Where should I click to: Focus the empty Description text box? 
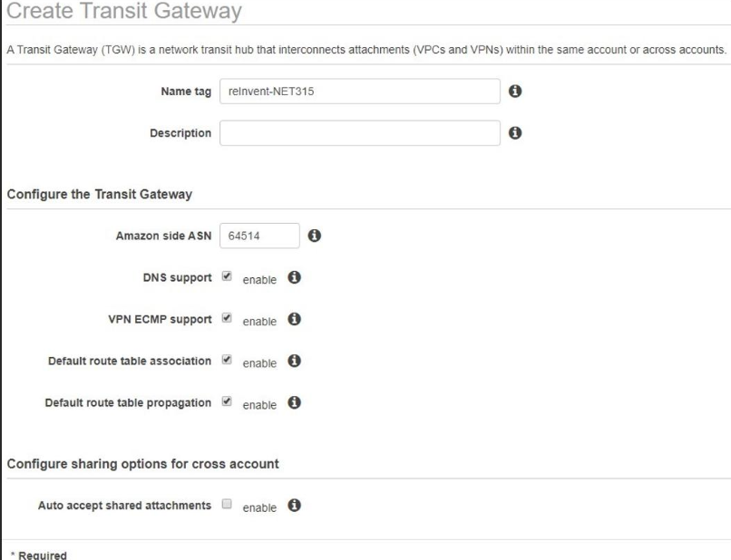click(x=359, y=133)
